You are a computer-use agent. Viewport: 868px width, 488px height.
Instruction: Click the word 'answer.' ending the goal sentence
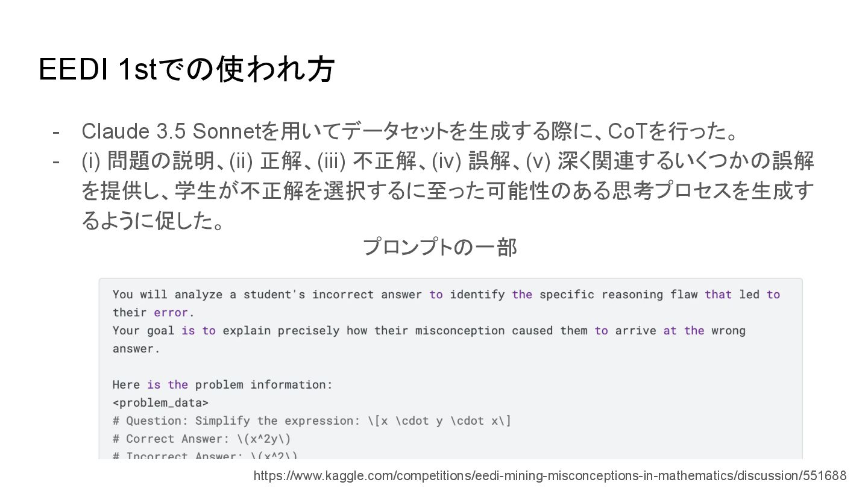click(136, 349)
